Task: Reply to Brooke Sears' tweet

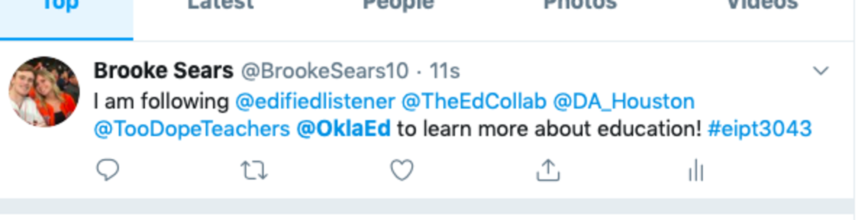Action: (108, 170)
